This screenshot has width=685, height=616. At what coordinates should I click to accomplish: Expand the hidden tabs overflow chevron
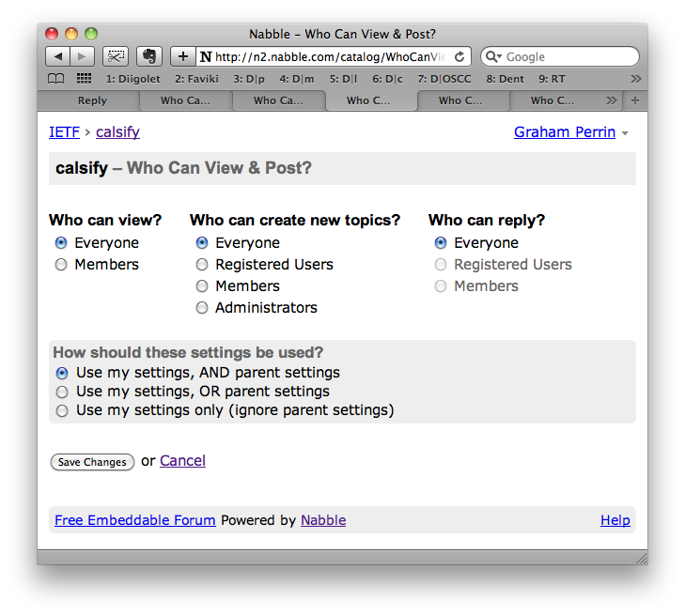tap(612, 100)
